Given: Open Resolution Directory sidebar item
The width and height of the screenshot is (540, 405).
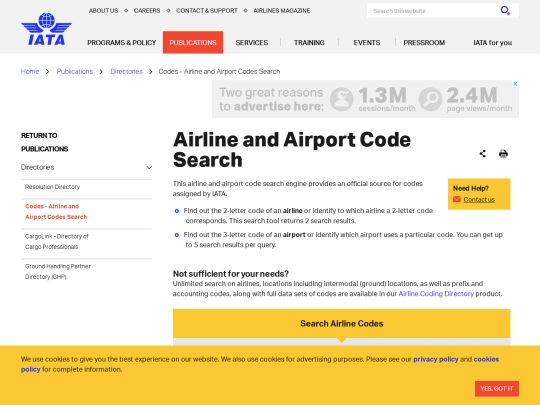Looking at the screenshot, I should (x=52, y=187).
